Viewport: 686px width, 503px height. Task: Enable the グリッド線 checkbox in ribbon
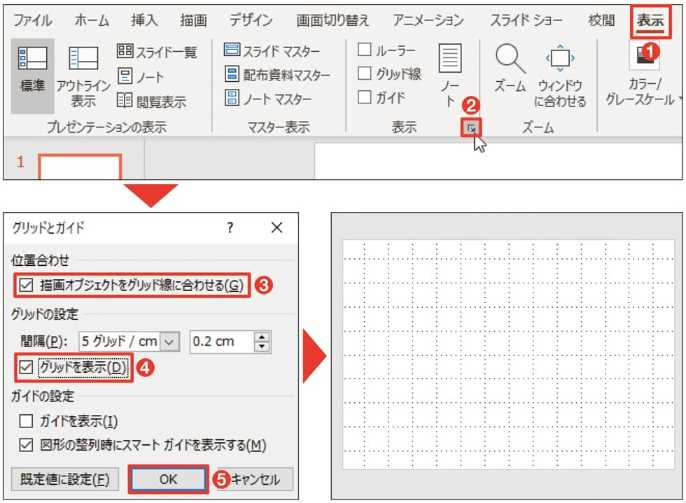point(364,73)
